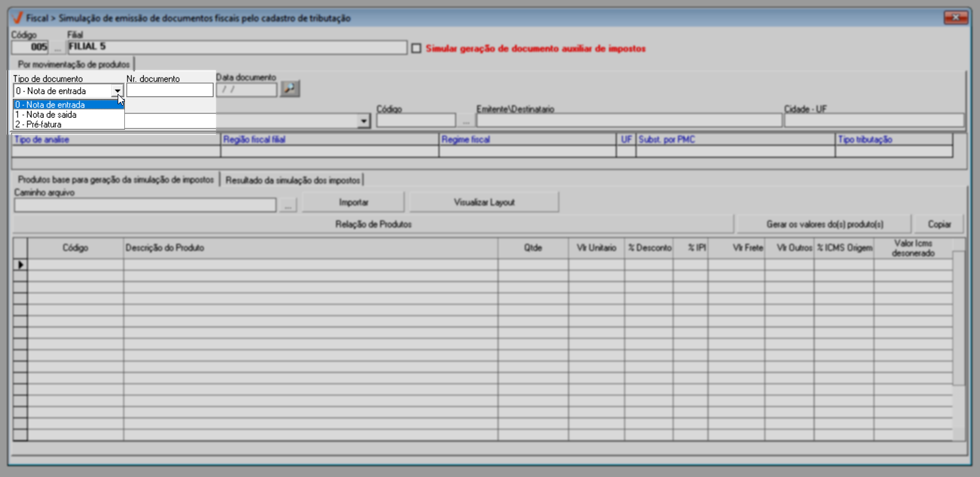980x477 pixels.
Task: Click the 'Região fiscal filial' column header
Action: tap(330, 139)
